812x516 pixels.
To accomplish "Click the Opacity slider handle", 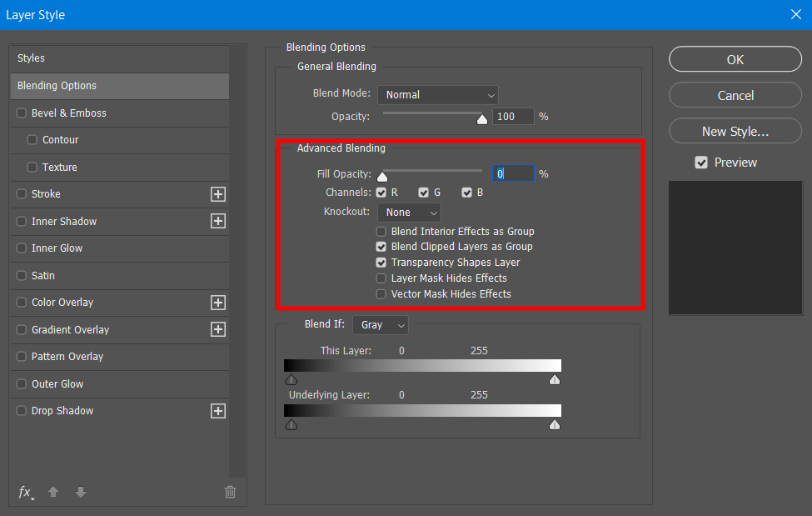I will (x=482, y=119).
